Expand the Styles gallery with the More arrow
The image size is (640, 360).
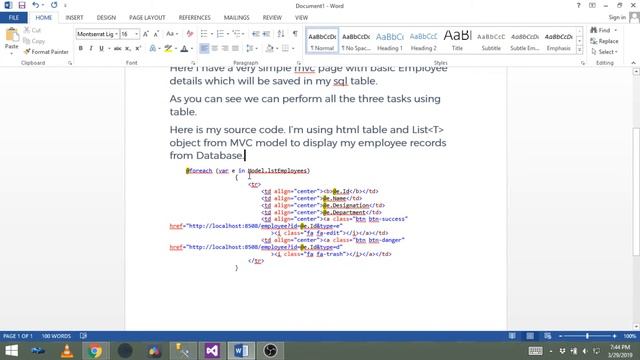click(579, 50)
